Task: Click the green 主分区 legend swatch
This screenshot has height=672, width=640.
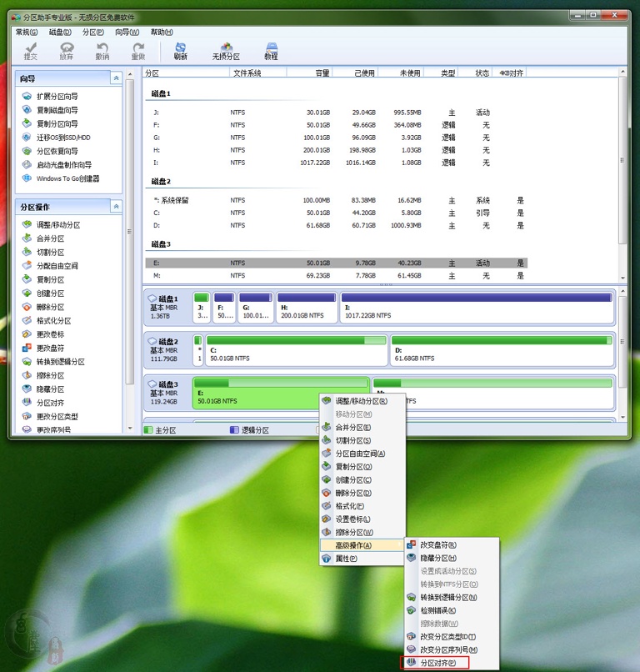Action: (149, 430)
